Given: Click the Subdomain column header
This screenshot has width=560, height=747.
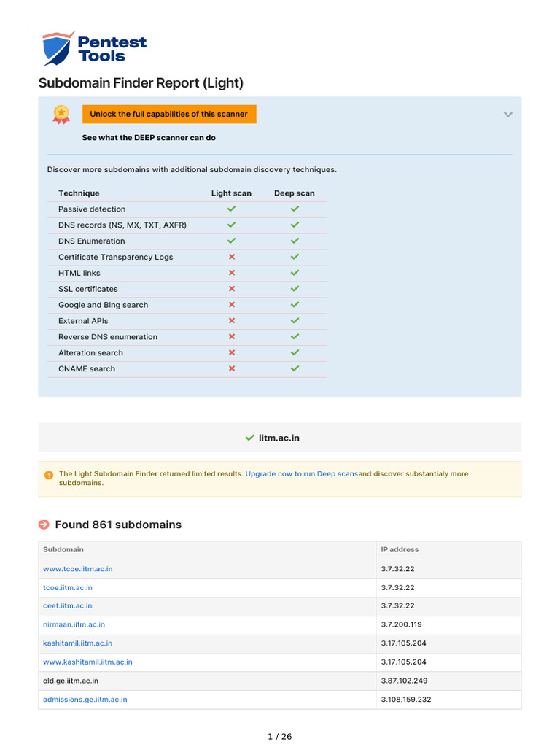Looking at the screenshot, I should (x=63, y=549).
